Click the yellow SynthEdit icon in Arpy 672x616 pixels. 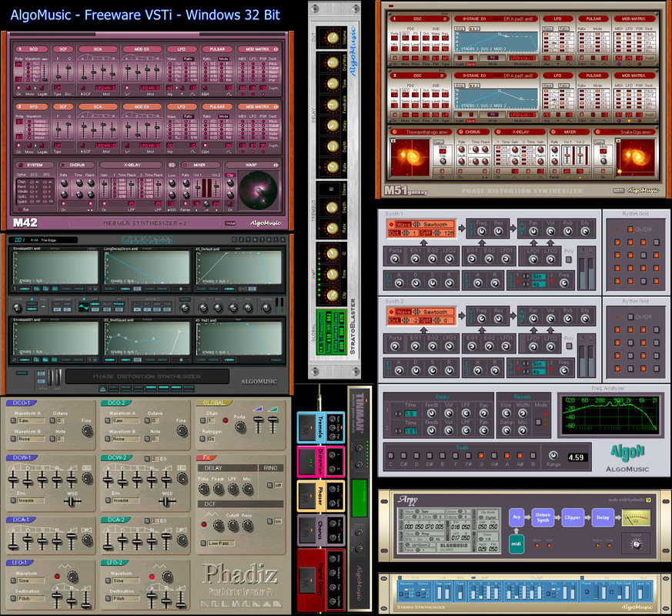(648, 500)
